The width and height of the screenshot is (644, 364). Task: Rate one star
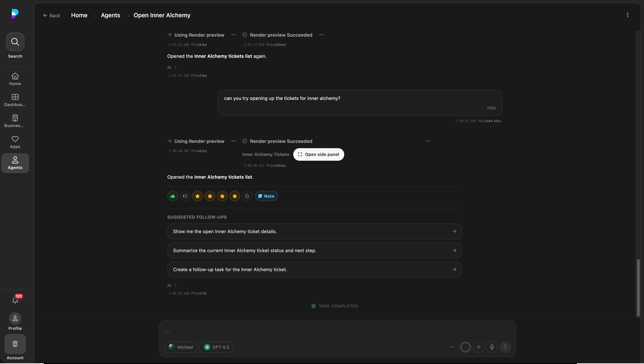pyautogui.click(x=197, y=196)
